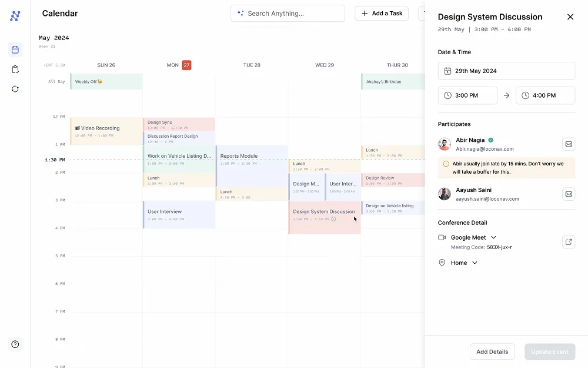Open the tasks clipboard sidebar icon
The width and height of the screenshot is (588, 368).
pos(15,69)
